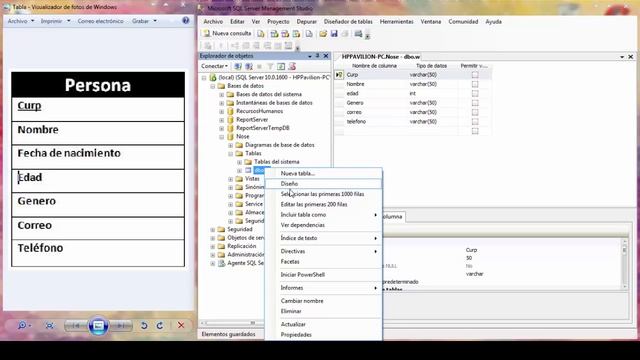
Task: Click the open file folder icon
Action: 323,33
